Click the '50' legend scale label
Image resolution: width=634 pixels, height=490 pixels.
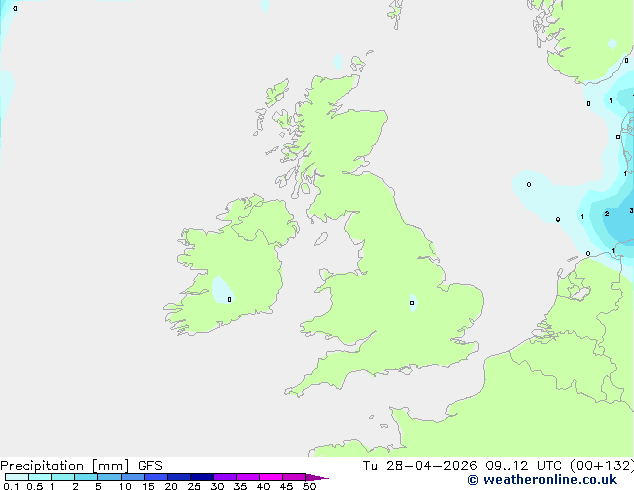click(x=309, y=486)
